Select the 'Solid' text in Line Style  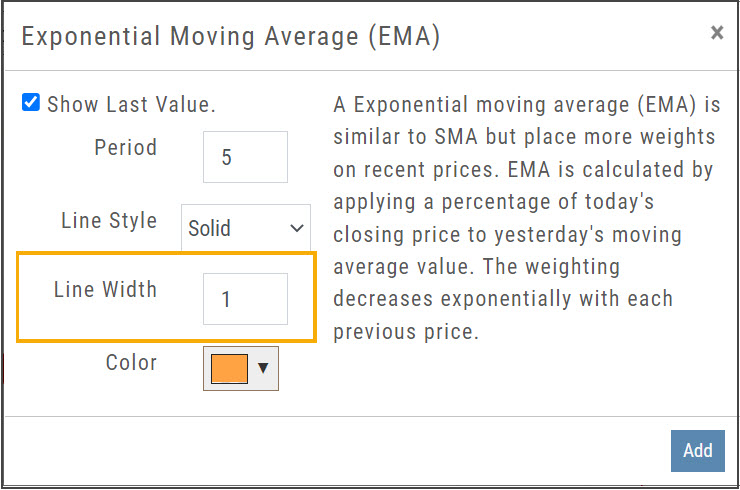[x=210, y=228]
